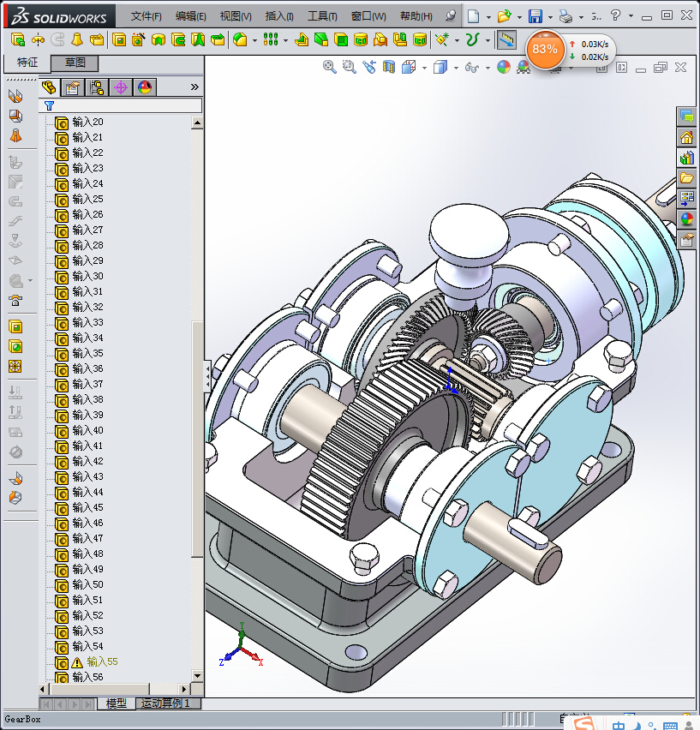
Task: Open the Open file dropdown arrow
Action: pyautogui.click(x=519, y=17)
